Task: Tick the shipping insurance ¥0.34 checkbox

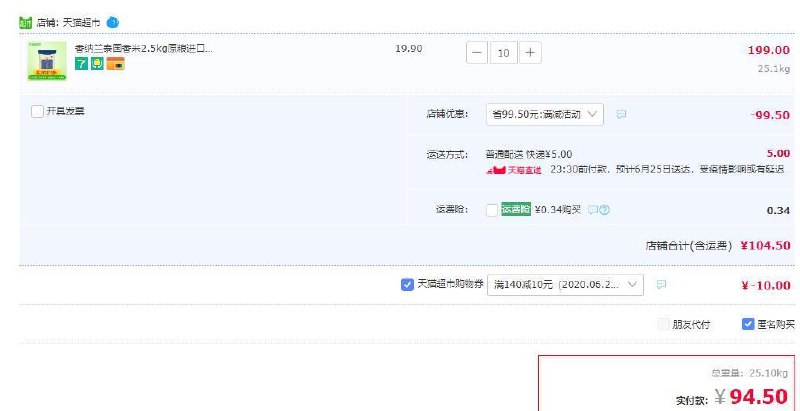Action: click(491, 210)
